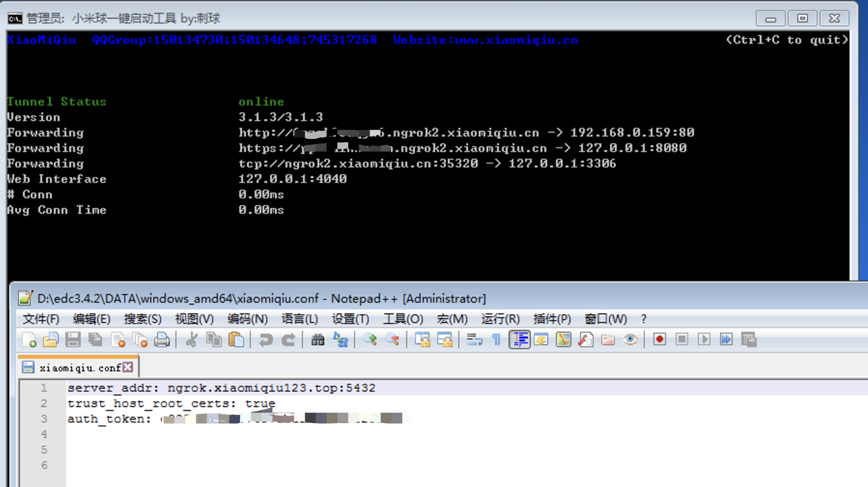Click line number 4 in the margin
The height and width of the screenshot is (487, 868).
[x=44, y=434]
